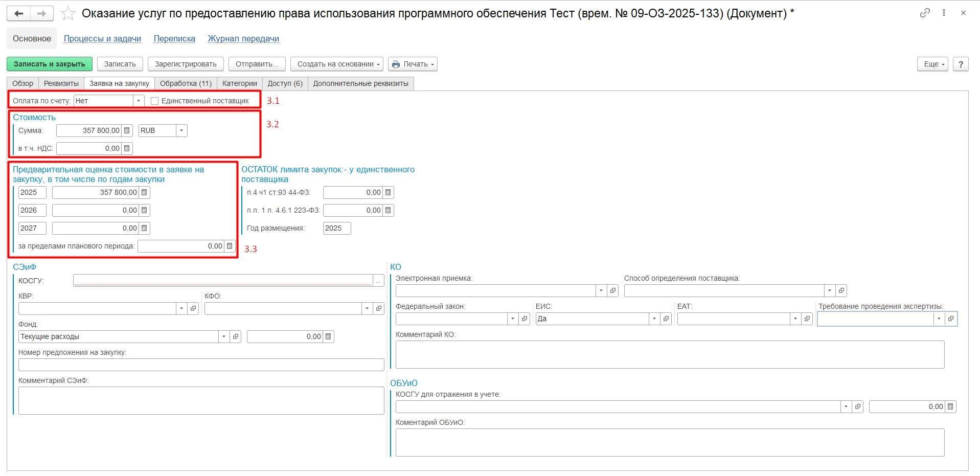Click the ellipsis button in КОСГУ field
The height and width of the screenshot is (476, 980).
coord(378,281)
